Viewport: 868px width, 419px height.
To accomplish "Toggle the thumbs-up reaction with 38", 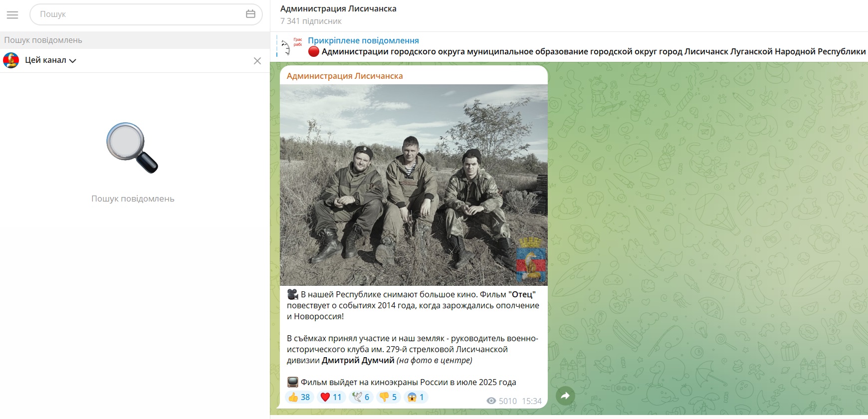I will point(299,397).
